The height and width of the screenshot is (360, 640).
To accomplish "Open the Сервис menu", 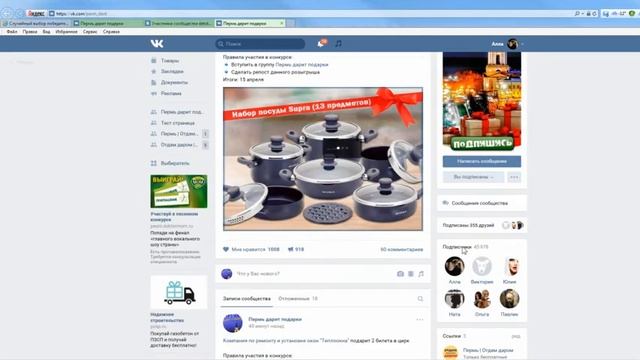I will point(90,31).
